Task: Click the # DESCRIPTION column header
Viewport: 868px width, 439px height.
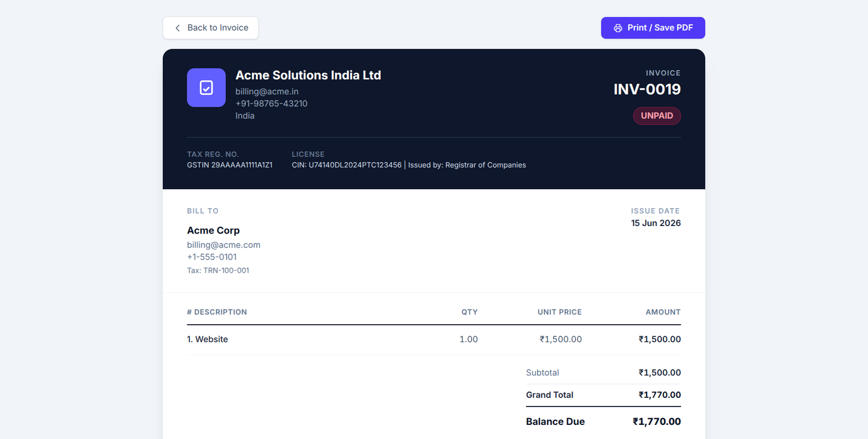Action: coord(216,312)
